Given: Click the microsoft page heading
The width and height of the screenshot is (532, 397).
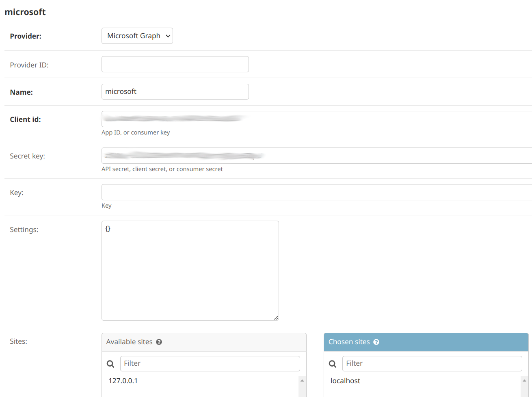Looking at the screenshot, I should (x=25, y=12).
